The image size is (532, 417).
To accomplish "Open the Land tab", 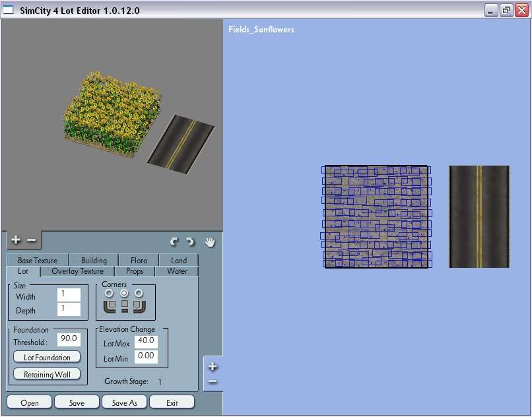I will pyautogui.click(x=179, y=260).
